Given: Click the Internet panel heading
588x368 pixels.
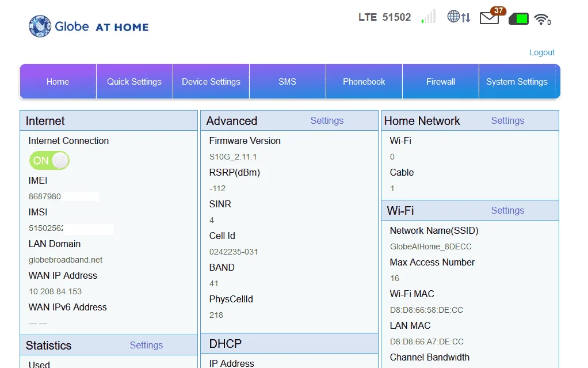Looking at the screenshot, I should (45, 121).
